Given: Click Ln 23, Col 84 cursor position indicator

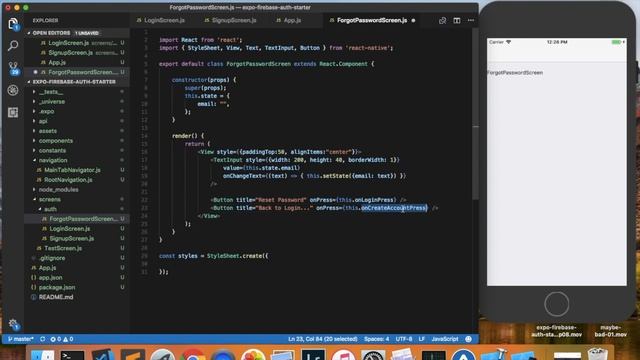Looking at the screenshot, I should 323,339.
